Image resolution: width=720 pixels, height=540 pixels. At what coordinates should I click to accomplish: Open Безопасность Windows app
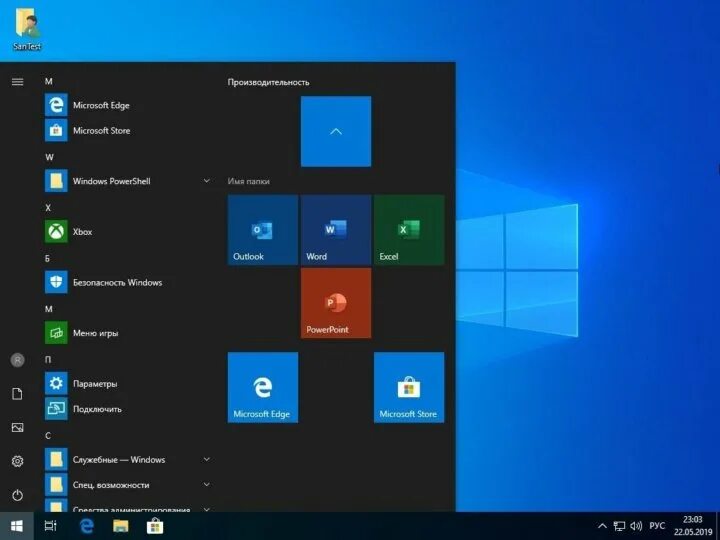coord(126,282)
